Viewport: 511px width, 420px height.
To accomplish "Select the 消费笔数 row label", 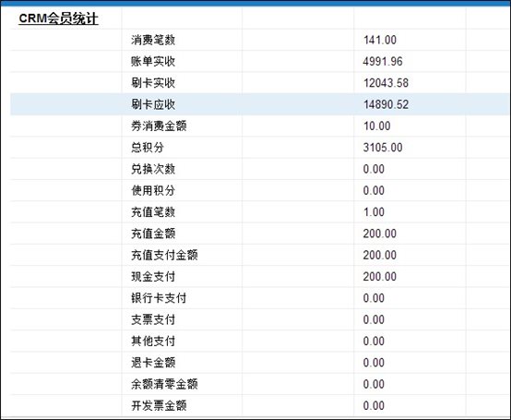I will [153, 40].
